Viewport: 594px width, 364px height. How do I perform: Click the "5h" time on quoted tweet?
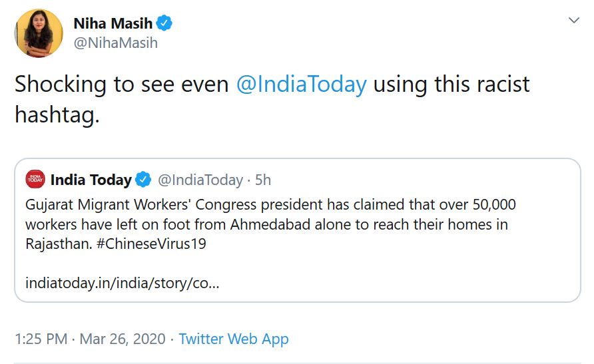(x=263, y=180)
